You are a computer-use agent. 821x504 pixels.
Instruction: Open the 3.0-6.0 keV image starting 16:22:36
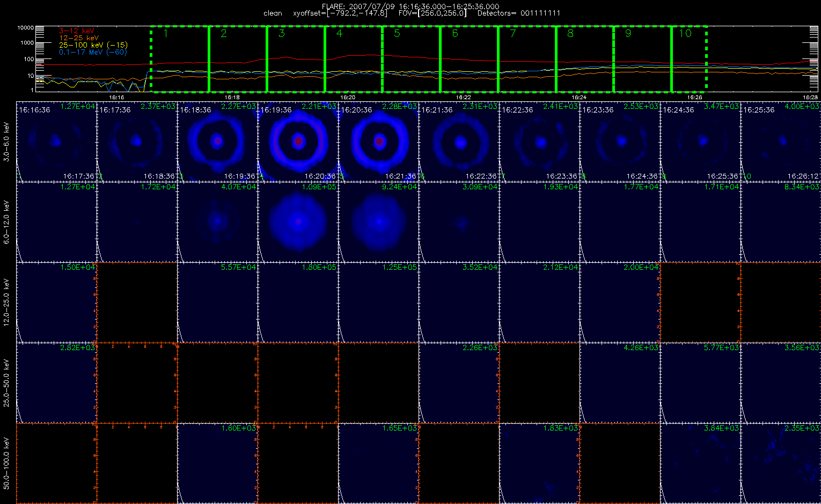539,141
